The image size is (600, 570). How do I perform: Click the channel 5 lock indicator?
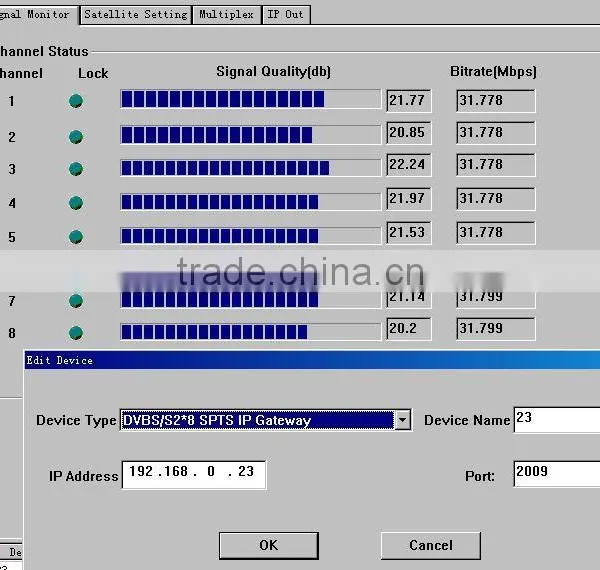pyautogui.click(x=76, y=237)
